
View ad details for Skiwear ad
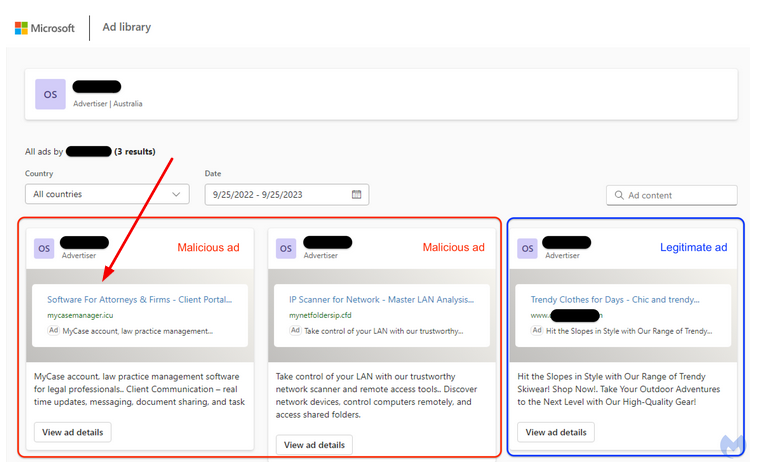point(556,432)
